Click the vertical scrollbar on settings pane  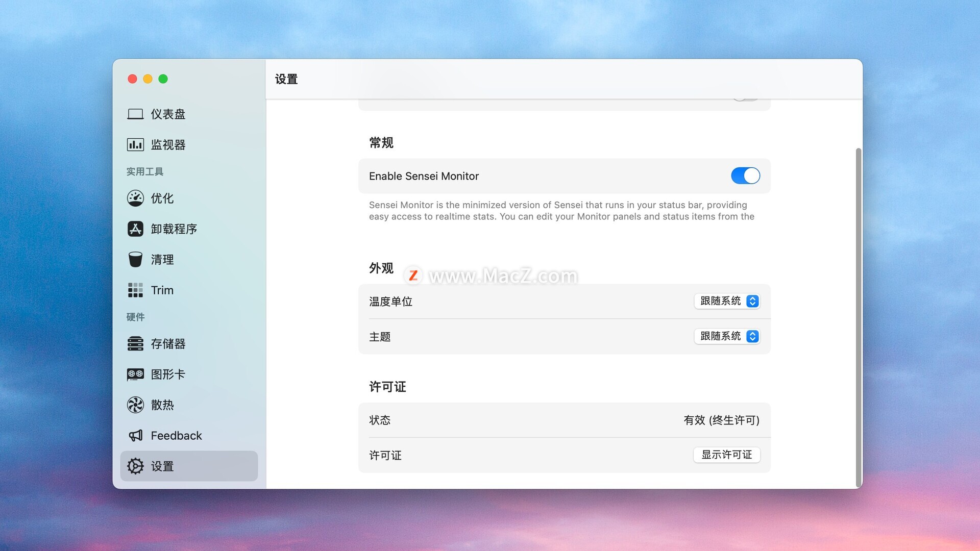tap(859, 317)
